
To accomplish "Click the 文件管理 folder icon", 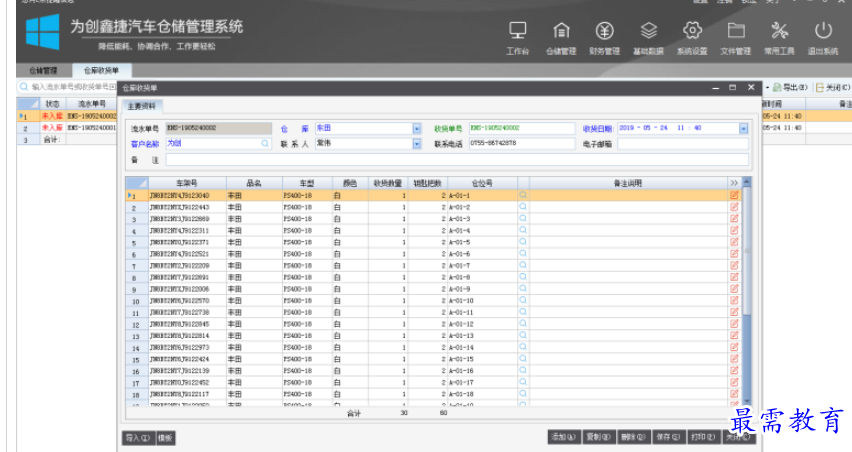I will point(736,37).
